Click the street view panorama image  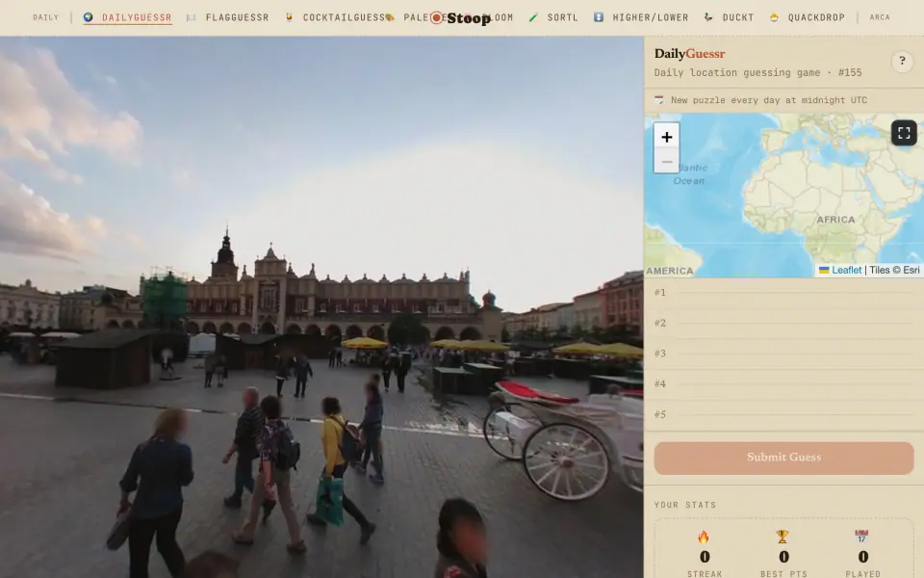[x=321, y=306]
